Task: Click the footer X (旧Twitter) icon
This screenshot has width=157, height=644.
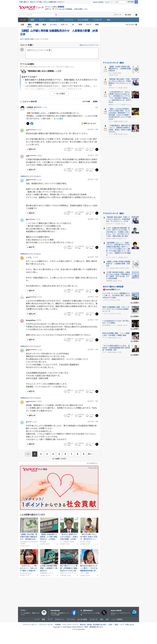Action: click(x=104, y=612)
